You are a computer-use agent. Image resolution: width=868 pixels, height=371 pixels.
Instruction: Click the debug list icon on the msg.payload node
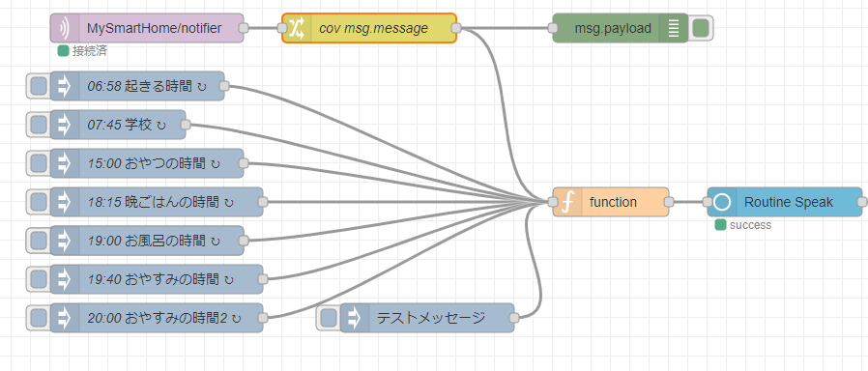click(674, 28)
